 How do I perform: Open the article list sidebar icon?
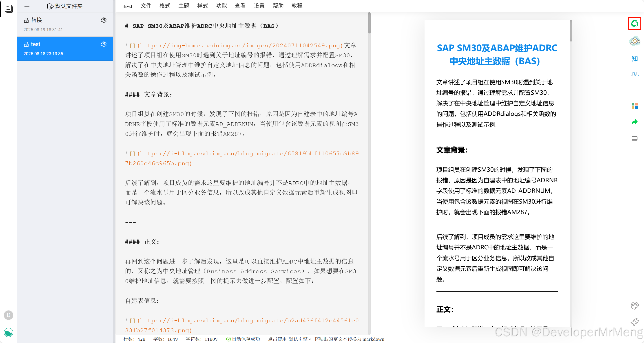coord(9,9)
